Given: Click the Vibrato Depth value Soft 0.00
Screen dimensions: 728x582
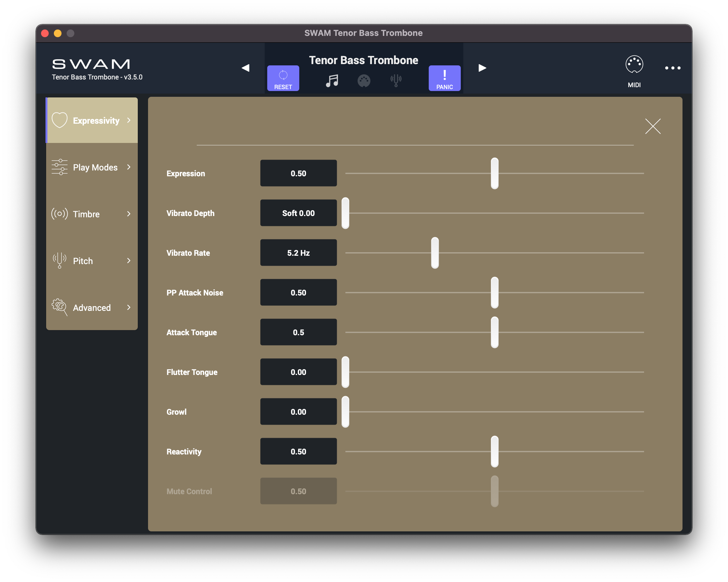Looking at the screenshot, I should (298, 213).
